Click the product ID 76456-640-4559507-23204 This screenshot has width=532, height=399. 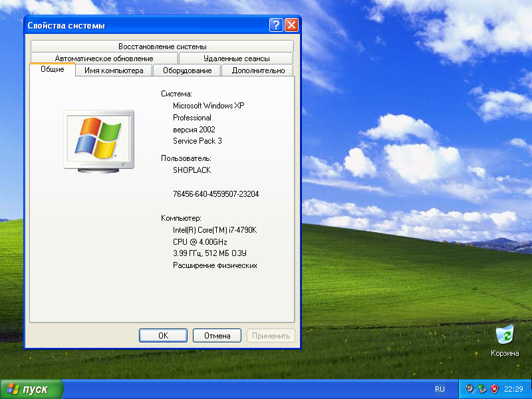coord(215,194)
